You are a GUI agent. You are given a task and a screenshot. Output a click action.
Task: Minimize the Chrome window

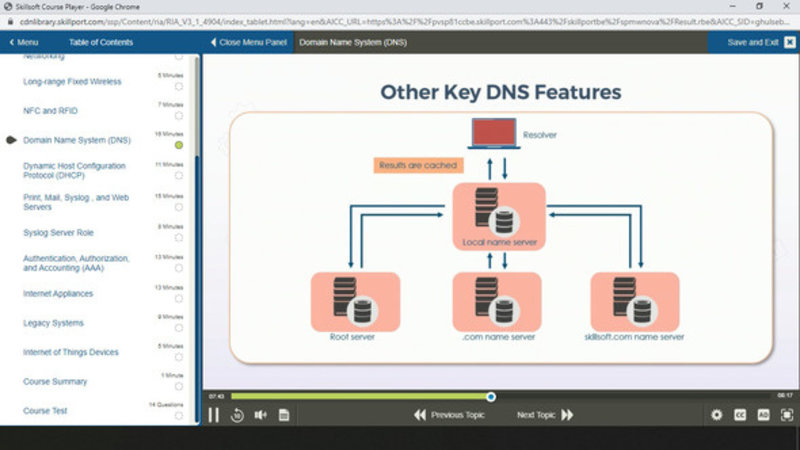(733, 7)
